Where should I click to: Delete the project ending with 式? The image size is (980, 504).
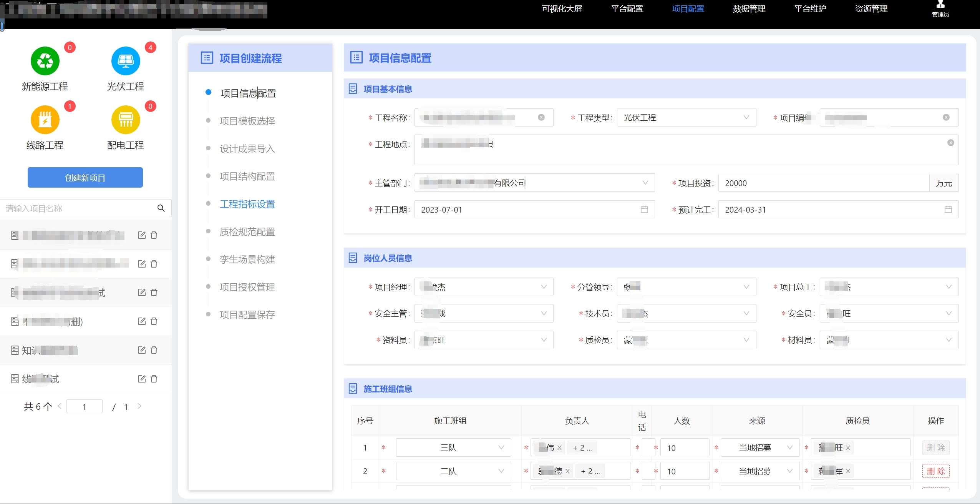click(x=154, y=292)
